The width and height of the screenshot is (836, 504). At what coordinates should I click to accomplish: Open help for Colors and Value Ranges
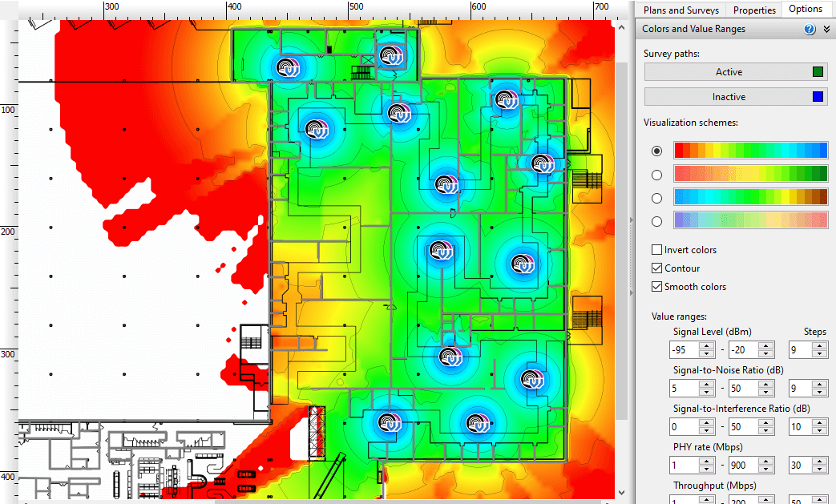(810, 29)
